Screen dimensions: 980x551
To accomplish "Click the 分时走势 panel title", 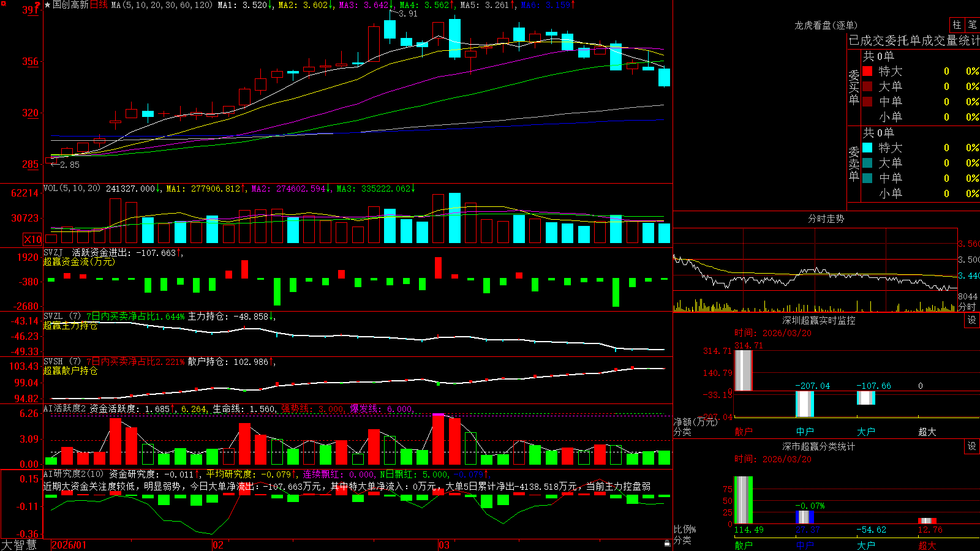I will 826,219.
